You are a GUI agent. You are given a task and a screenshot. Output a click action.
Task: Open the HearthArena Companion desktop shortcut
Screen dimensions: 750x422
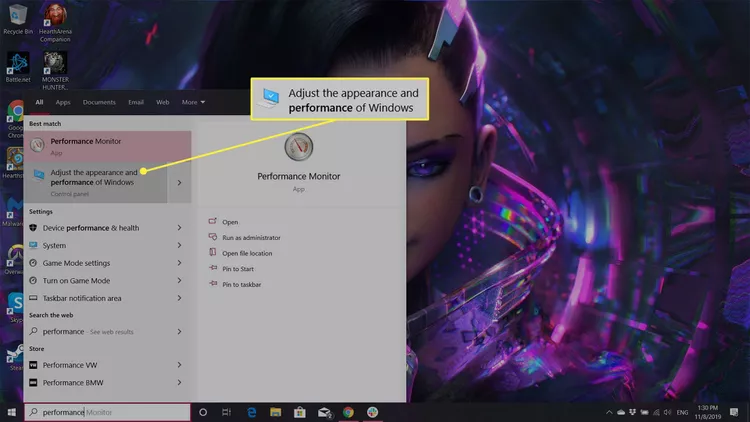pos(54,16)
